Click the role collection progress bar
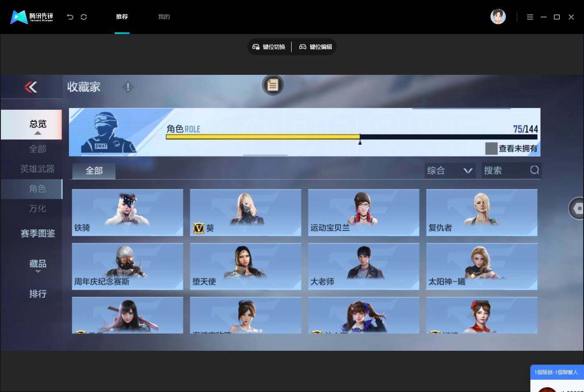The image size is (584, 392). click(x=352, y=137)
